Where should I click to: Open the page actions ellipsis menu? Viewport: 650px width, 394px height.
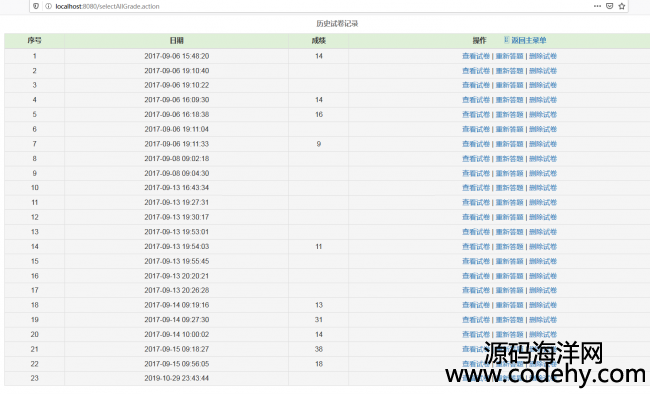597,6
